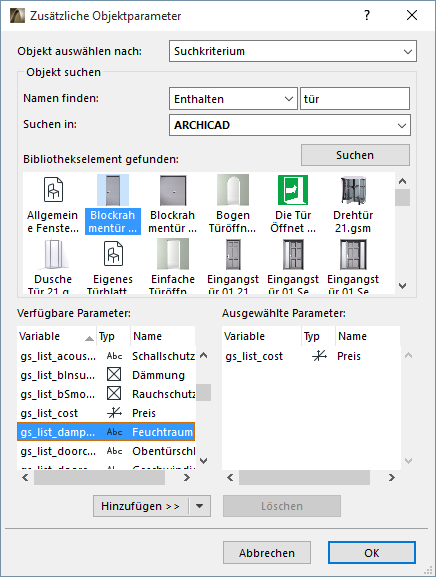Click the Name column header in available parameters
Viewport: 436px width, 577px height.
pyautogui.click(x=163, y=336)
